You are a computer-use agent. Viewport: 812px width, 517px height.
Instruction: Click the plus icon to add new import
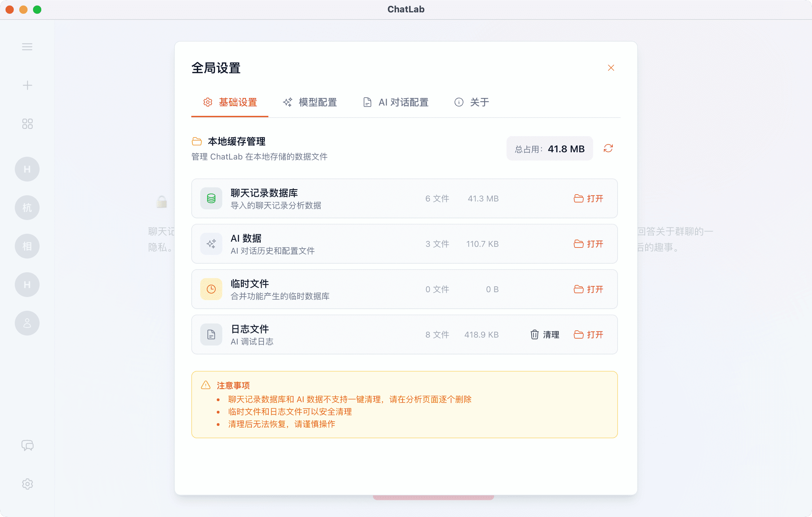[27, 85]
